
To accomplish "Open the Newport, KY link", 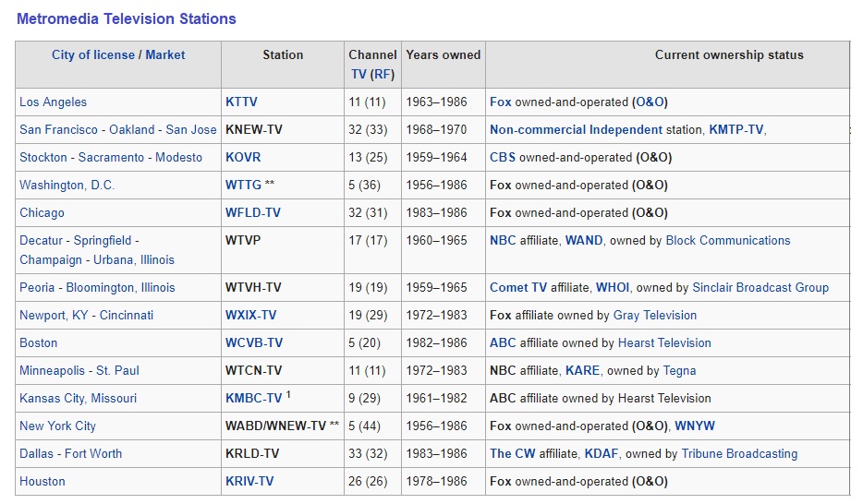I will pyautogui.click(x=54, y=316).
